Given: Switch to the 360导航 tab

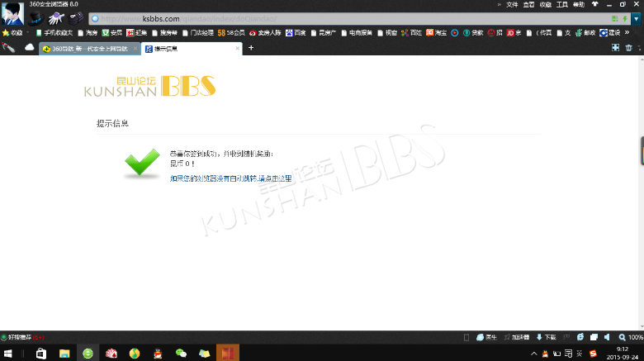Looking at the screenshot, I should [90, 49].
